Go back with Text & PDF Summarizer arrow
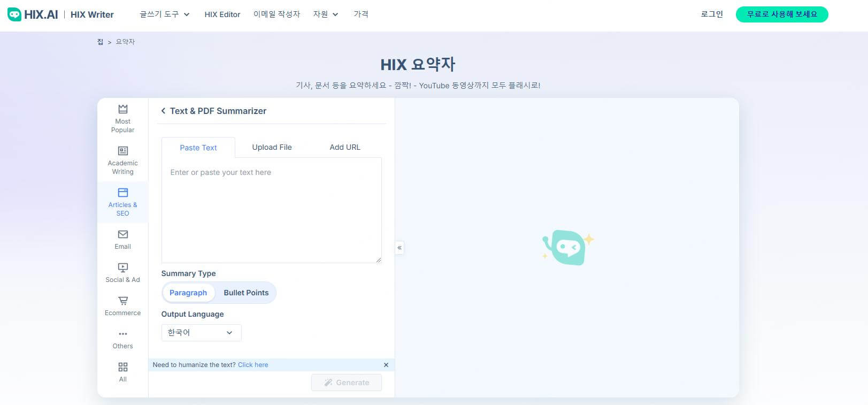The width and height of the screenshot is (868, 405). (x=163, y=111)
